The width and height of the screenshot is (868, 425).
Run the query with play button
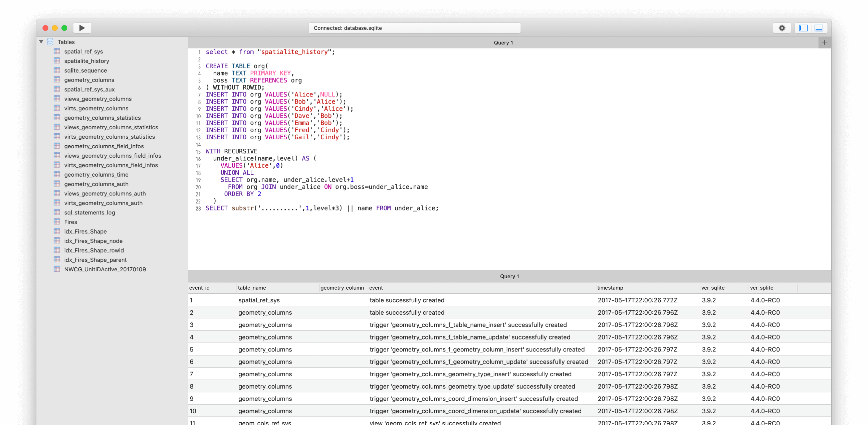(x=82, y=28)
